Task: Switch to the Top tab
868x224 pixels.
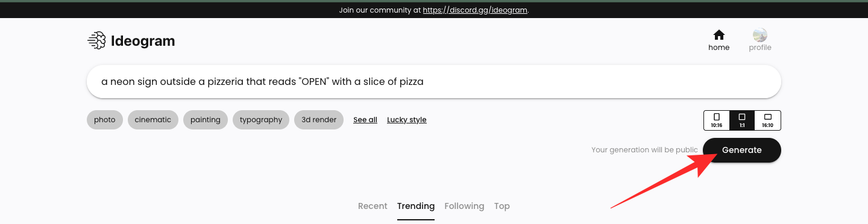Action: [x=502, y=206]
